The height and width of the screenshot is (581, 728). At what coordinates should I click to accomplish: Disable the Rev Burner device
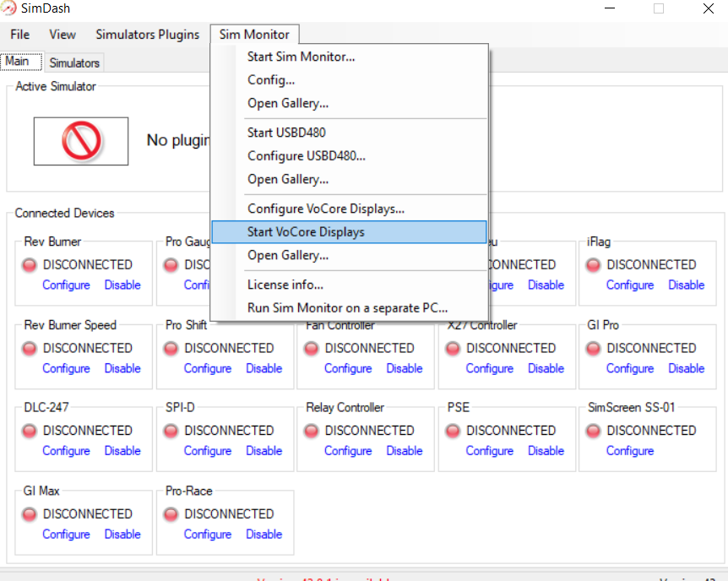122,285
